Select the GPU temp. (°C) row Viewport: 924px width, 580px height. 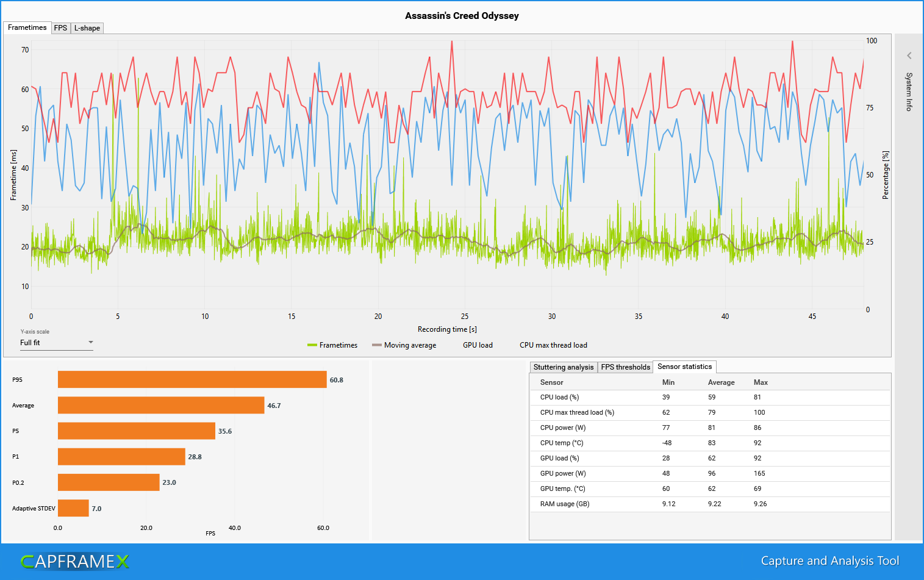711,489
